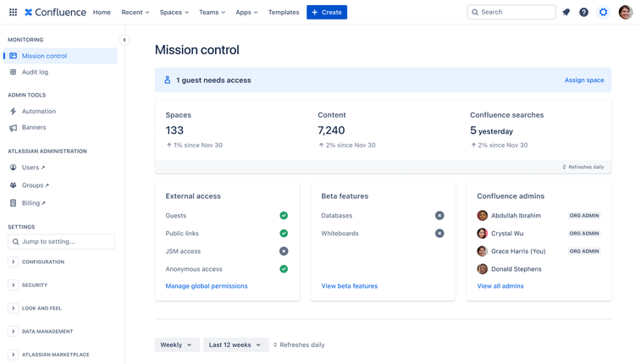This screenshot has height=364, width=641.
Task: Select Audit log in the sidebar
Action: (x=35, y=72)
